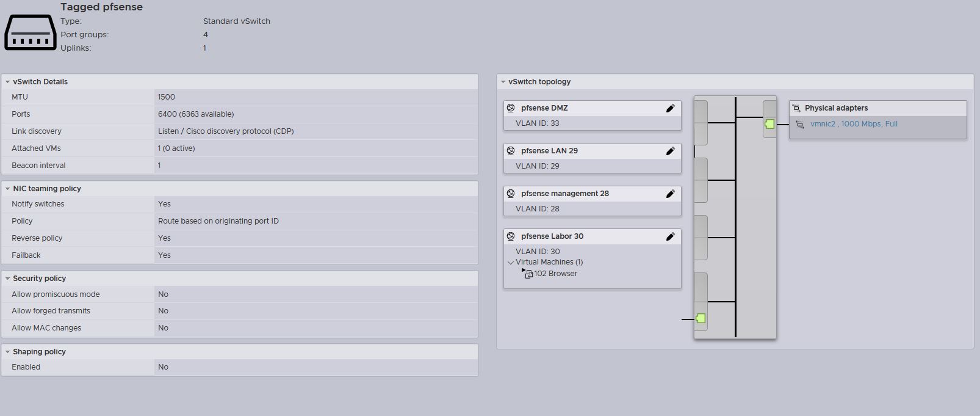980x416 pixels.
Task: Click the pfsense Labor 30 globe icon
Action: click(511, 236)
